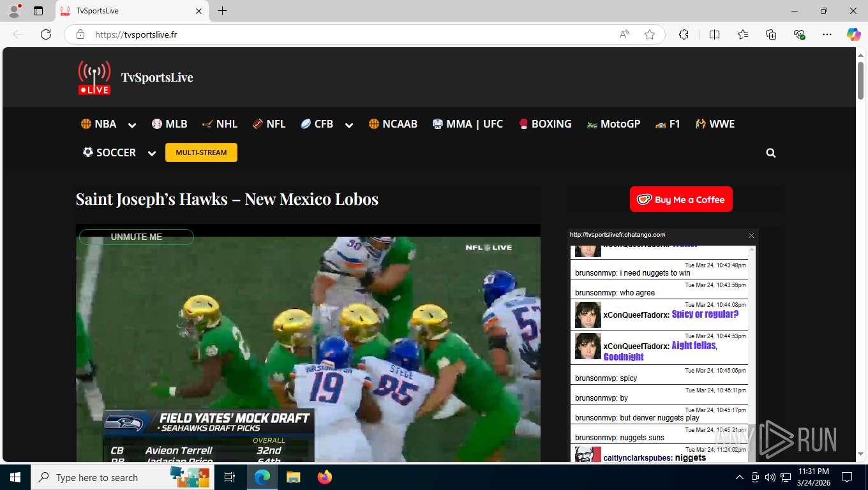Open the MMA | UFC menu item
This screenshot has height=490, width=868.
[468, 124]
